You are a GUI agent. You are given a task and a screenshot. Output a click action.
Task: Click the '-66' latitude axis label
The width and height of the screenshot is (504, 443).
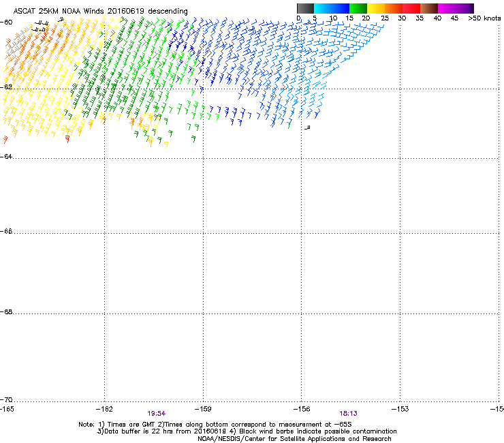pos(6,231)
